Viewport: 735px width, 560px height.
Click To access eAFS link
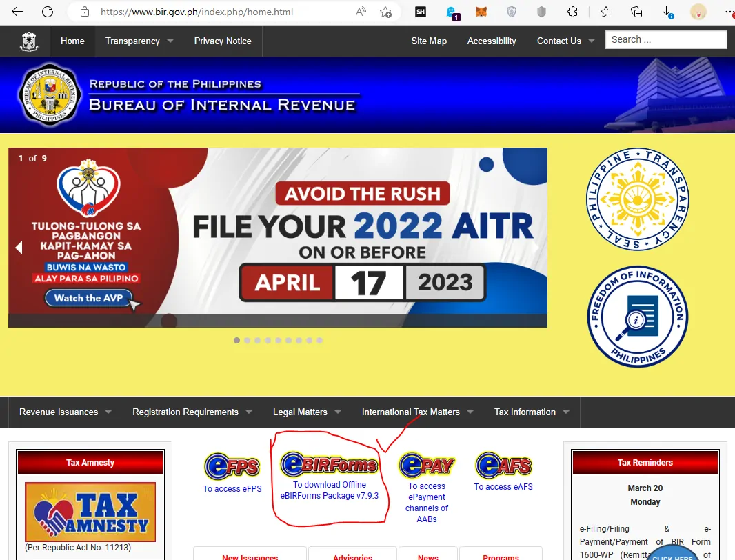coord(503,487)
